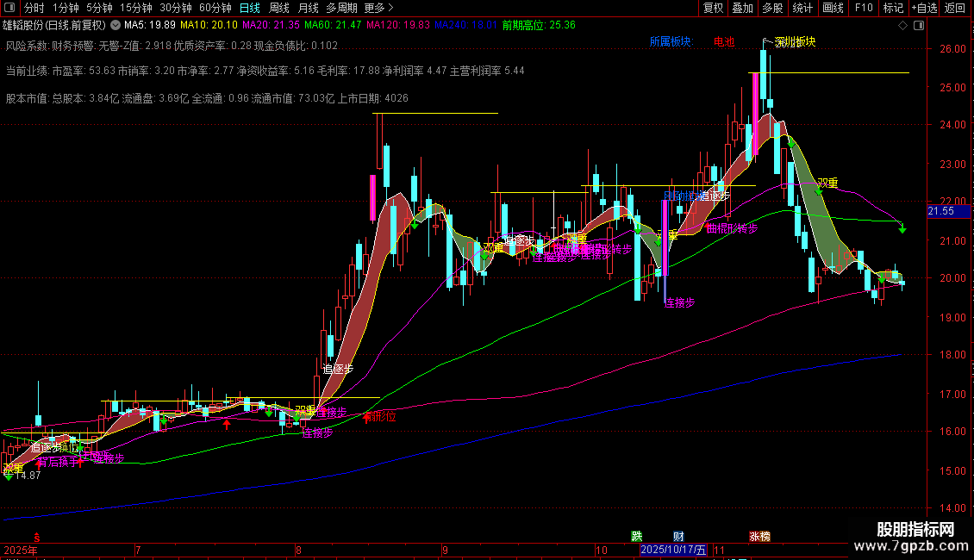974x560 pixels.
Task: Toggle the left sidebar panel icon
Action: [9, 8]
